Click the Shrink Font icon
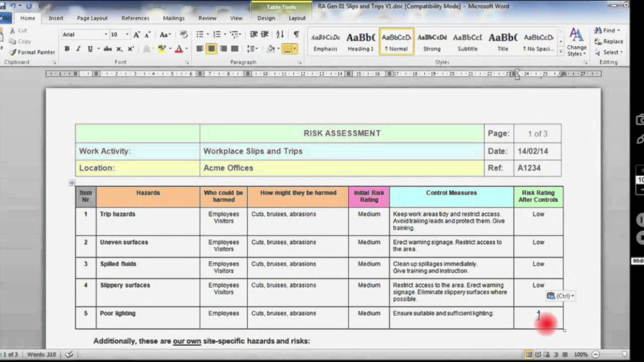 (x=147, y=35)
